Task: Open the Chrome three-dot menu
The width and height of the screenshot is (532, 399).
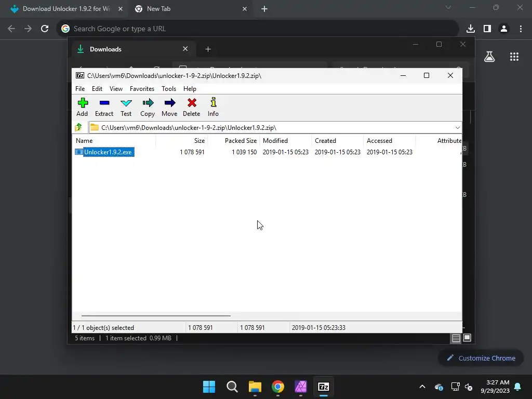Action: pyautogui.click(x=521, y=29)
